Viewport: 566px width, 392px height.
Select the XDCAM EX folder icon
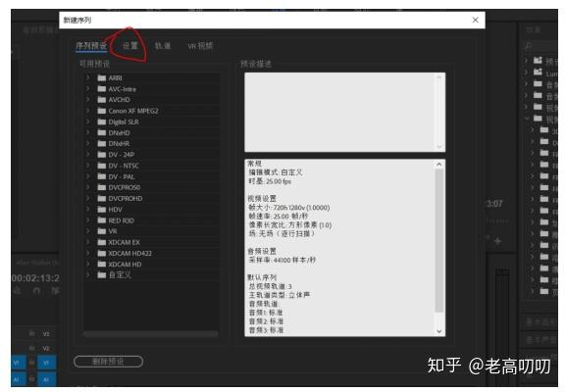(102, 242)
